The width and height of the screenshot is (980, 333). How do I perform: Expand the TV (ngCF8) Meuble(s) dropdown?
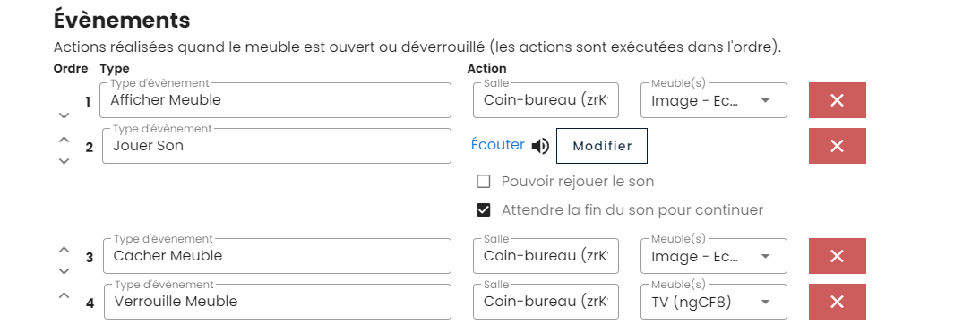click(x=714, y=301)
